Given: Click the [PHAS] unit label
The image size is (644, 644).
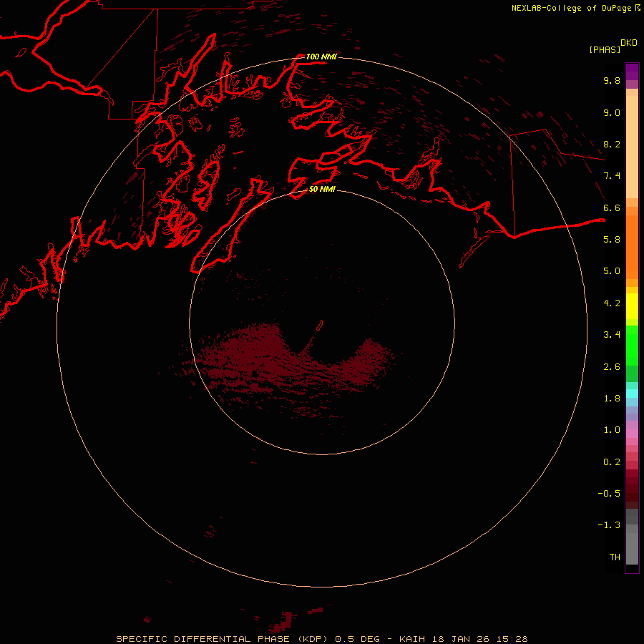Looking at the screenshot, I should tap(605, 49).
